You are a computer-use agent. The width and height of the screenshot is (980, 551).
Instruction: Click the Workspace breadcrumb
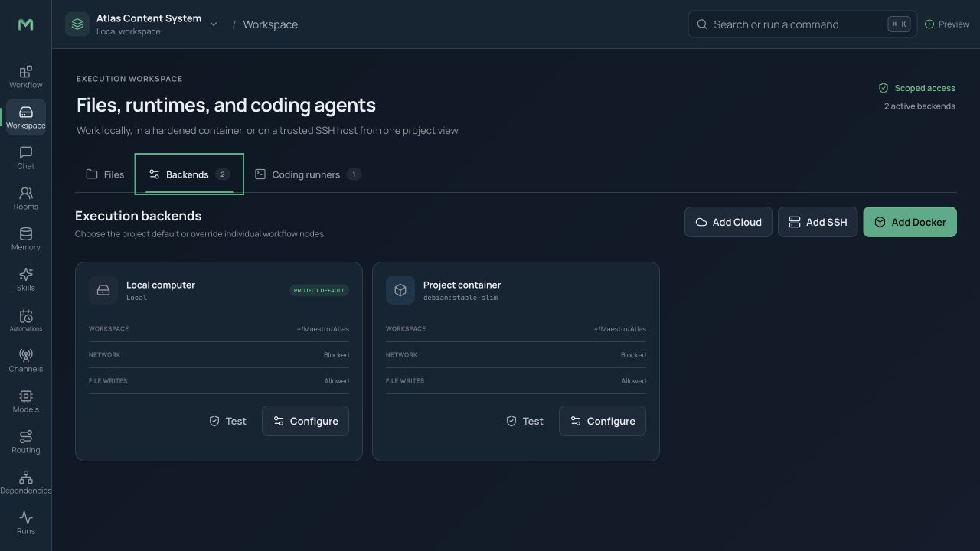[270, 24]
